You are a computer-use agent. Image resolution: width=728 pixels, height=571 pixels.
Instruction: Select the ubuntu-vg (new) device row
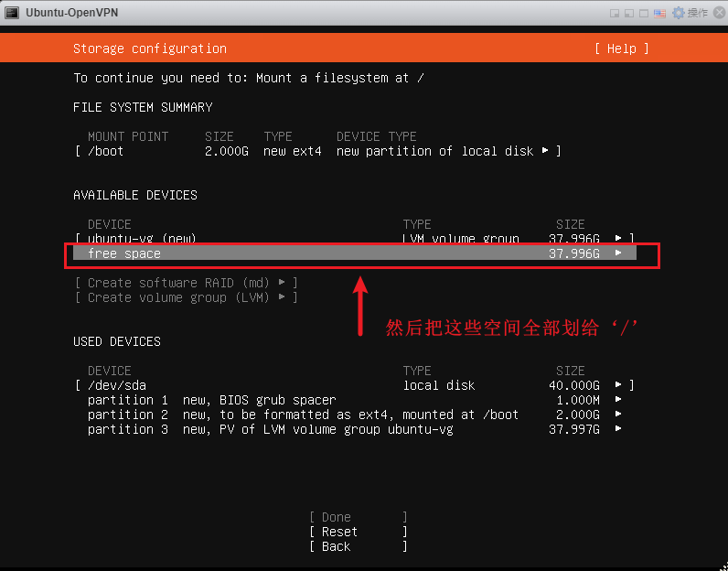[x=355, y=238]
